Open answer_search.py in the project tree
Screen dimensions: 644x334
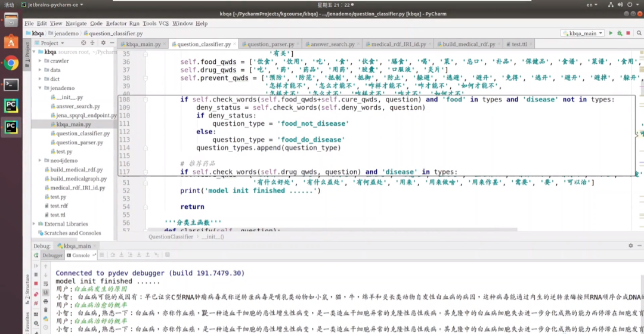(x=78, y=106)
